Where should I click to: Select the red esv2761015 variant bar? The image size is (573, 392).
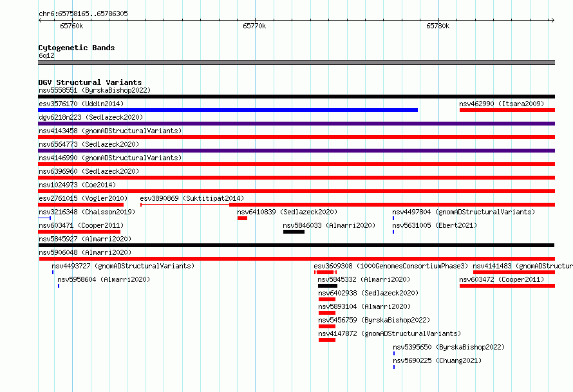click(80, 205)
